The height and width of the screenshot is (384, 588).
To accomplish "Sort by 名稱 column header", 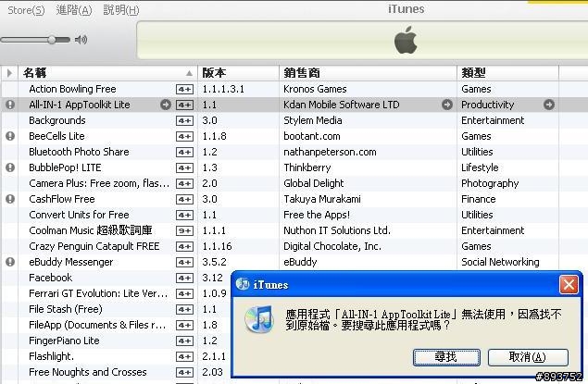I will click(107, 73).
